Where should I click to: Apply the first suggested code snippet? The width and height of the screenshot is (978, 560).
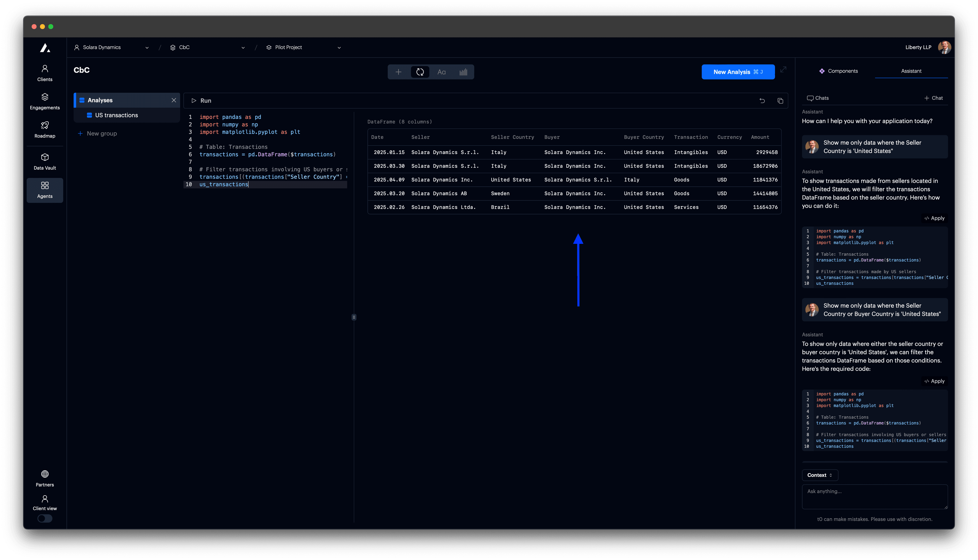point(934,218)
